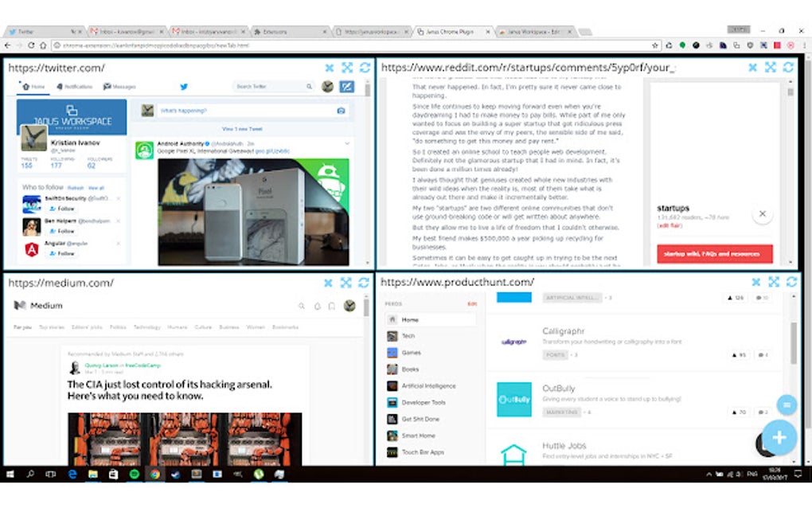
Task: Open Medium's search magnifier icon
Action: pos(302,306)
